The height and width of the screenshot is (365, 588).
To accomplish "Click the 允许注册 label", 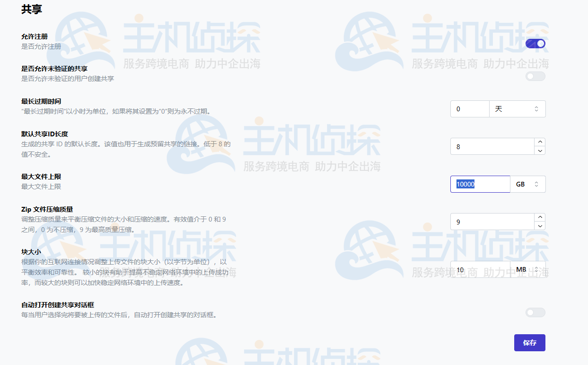I will (x=35, y=36).
